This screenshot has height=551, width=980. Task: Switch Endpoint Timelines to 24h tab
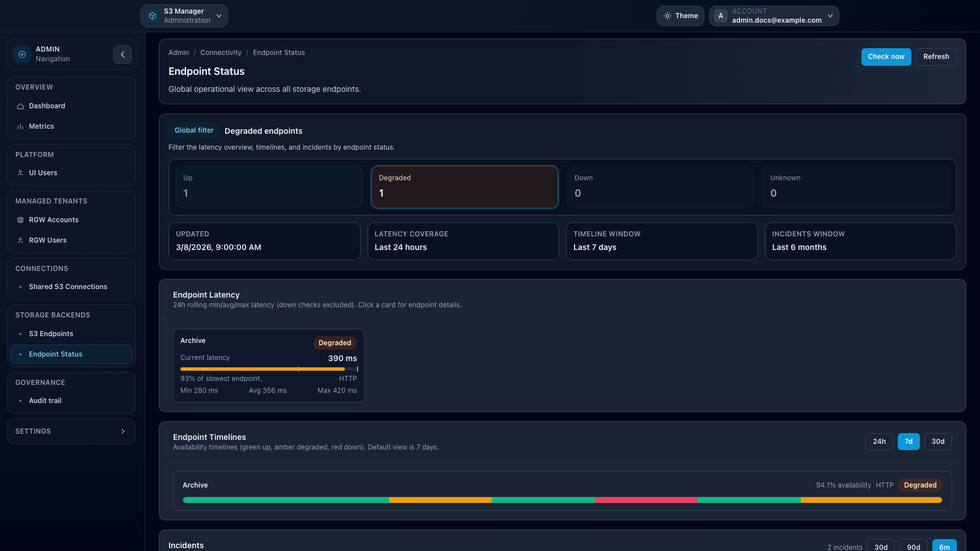(879, 441)
